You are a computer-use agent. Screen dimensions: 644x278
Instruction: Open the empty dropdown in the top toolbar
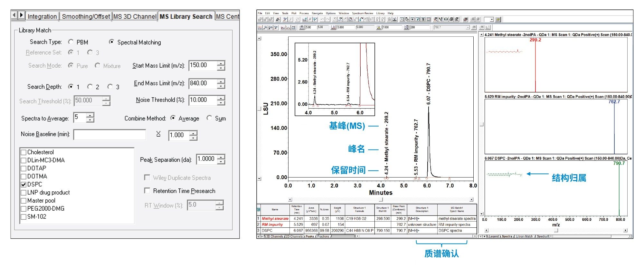[492, 20]
